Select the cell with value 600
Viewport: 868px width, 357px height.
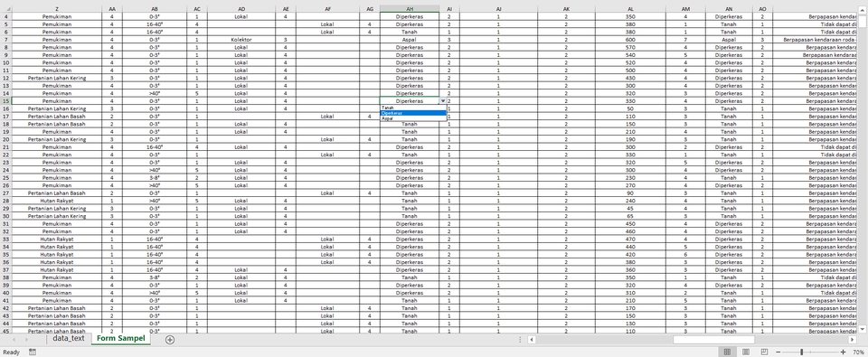point(630,40)
